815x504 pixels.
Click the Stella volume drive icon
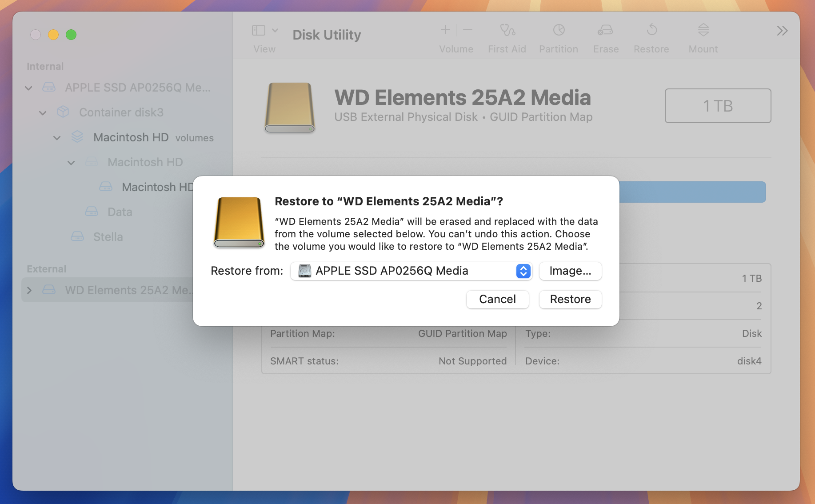click(x=77, y=236)
